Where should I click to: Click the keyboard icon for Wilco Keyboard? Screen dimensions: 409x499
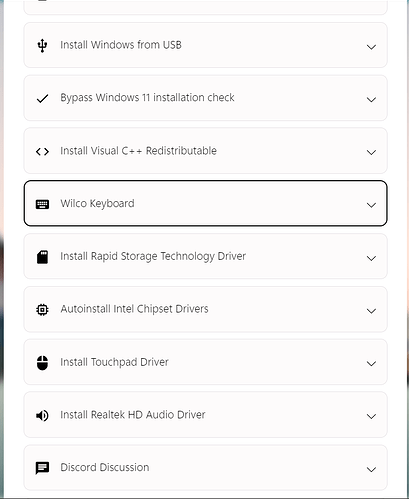click(x=42, y=204)
